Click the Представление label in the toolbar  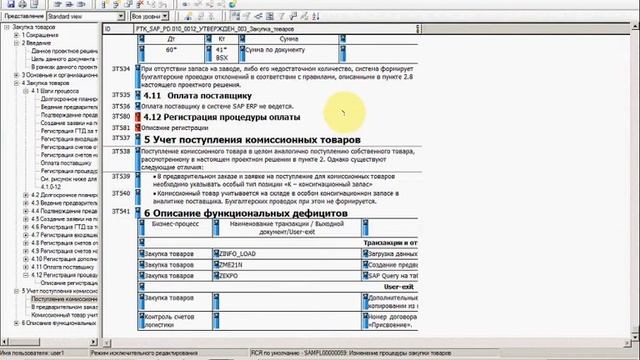(24, 16)
